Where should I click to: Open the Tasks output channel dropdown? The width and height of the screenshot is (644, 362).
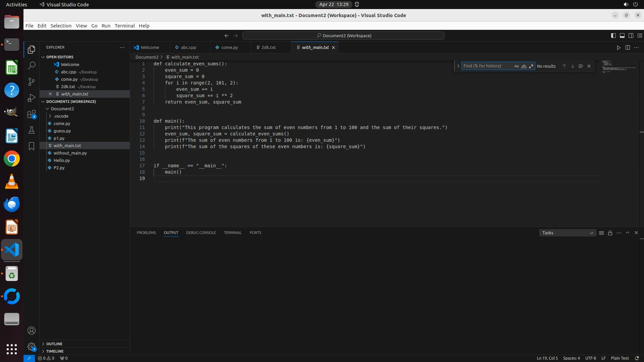tap(568, 233)
